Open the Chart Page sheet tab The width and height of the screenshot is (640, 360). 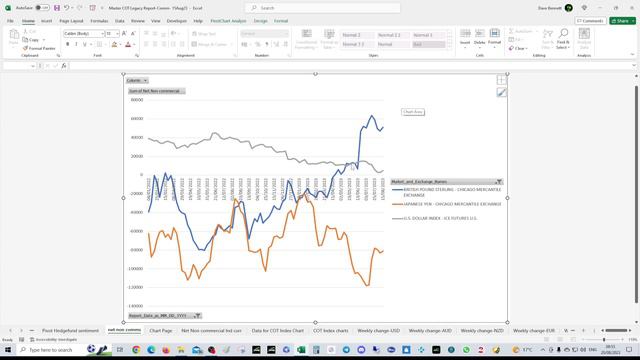point(160,331)
